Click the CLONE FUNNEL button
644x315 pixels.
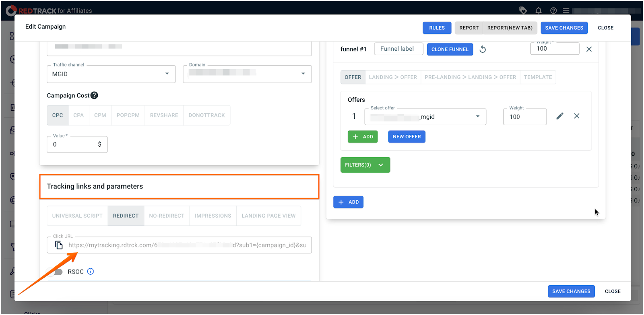450,49
